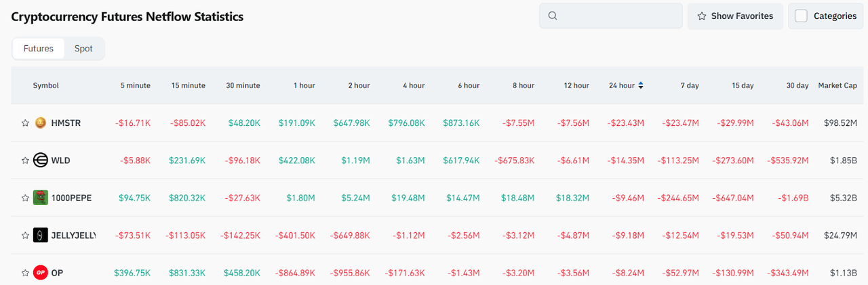This screenshot has height=285, width=868.
Task: Enable the Categories checkbox
Action: coord(801,16)
